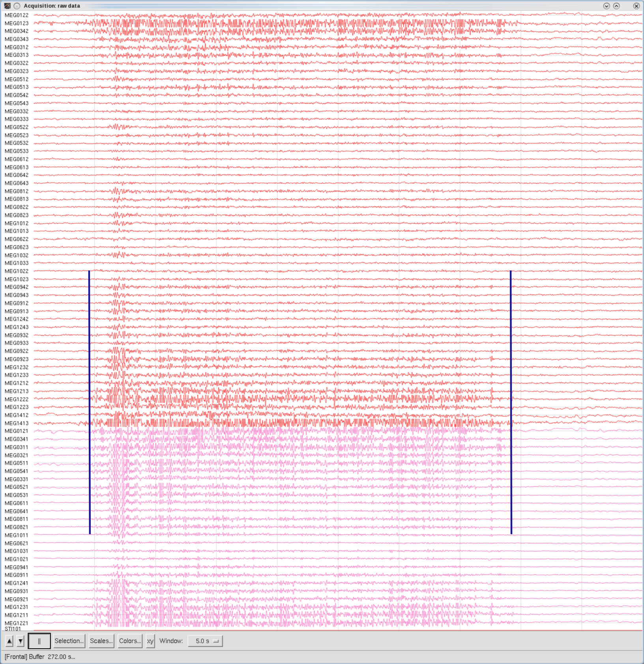Click the up arrow channel scroll button
This screenshot has width=644, height=664.
[x=9, y=641]
